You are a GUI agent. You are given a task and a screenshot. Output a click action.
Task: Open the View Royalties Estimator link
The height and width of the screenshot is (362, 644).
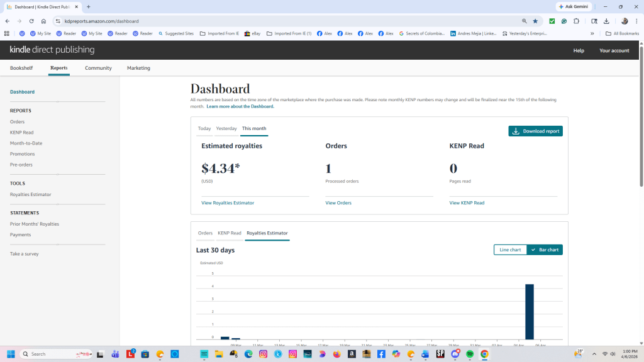coord(228,203)
